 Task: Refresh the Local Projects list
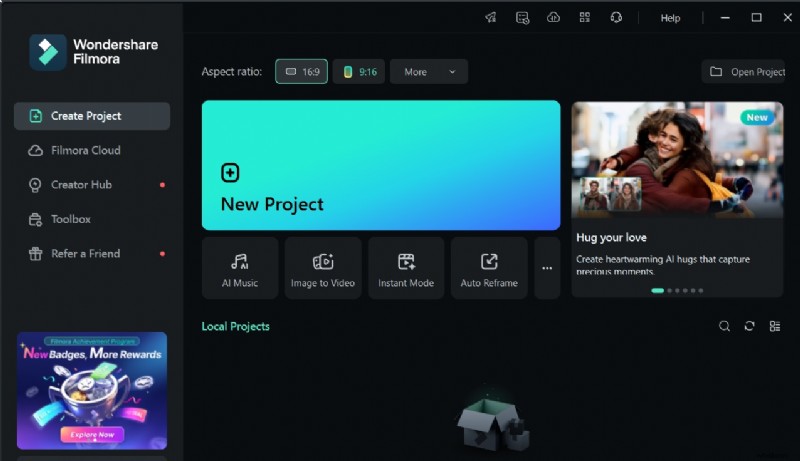pos(749,326)
